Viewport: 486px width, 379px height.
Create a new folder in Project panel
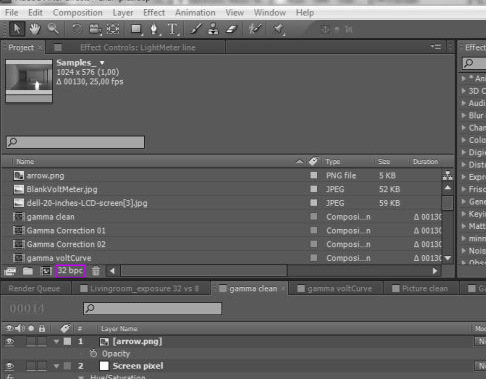pos(28,271)
